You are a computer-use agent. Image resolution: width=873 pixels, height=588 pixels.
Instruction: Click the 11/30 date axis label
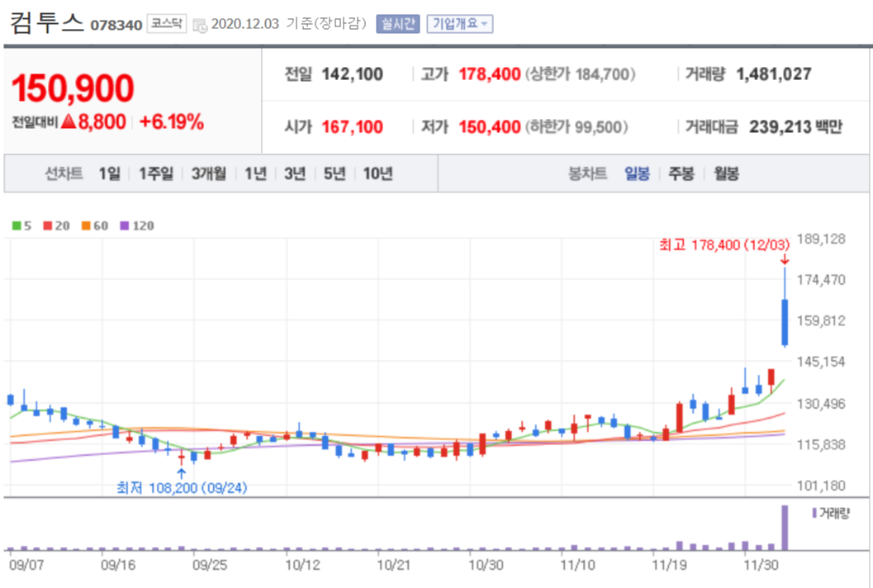click(x=762, y=565)
